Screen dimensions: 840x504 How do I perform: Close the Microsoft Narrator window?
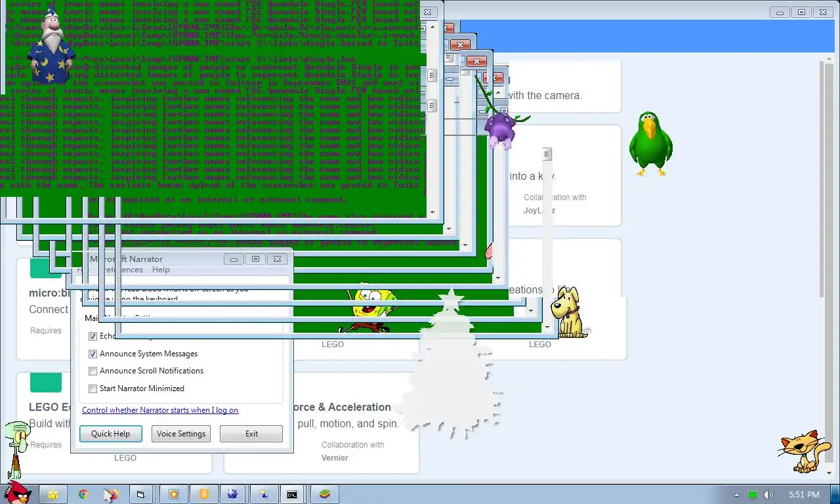coord(277,259)
